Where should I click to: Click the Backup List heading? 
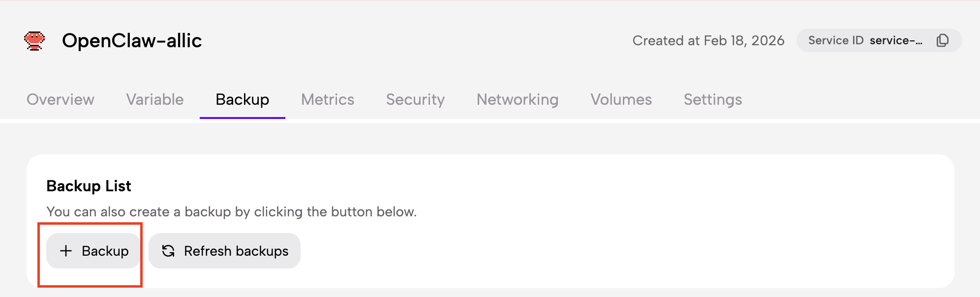coord(89,186)
